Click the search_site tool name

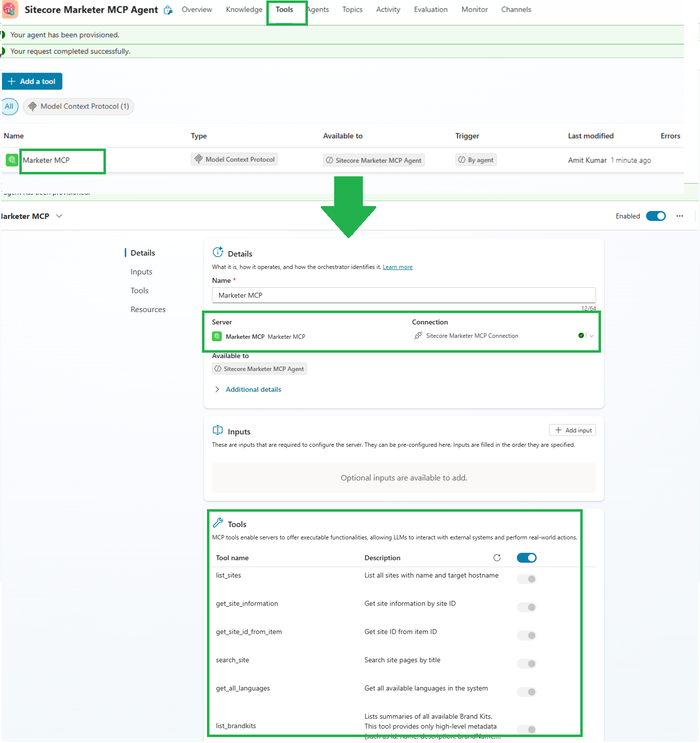pyautogui.click(x=233, y=660)
